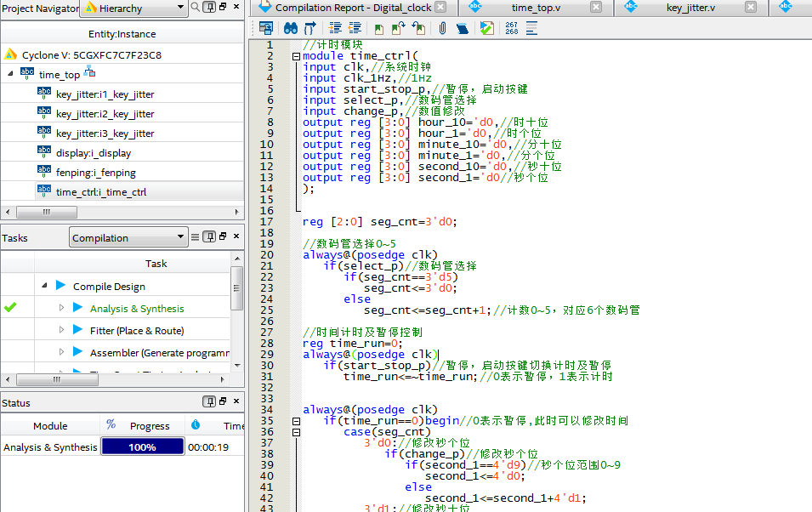Collapse code block fold marker at line 35
Viewport: 812px width, 512px height.
296,421
